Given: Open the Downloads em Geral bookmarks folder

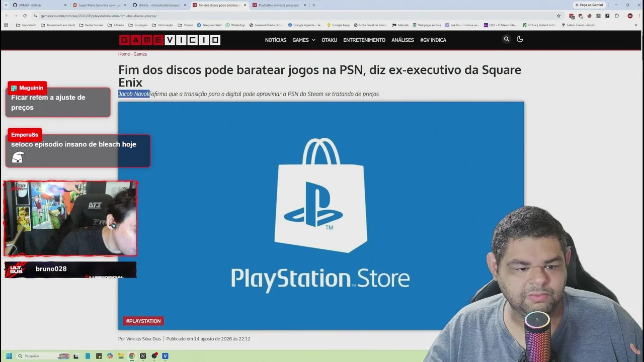Looking at the screenshot, I should [58, 25].
